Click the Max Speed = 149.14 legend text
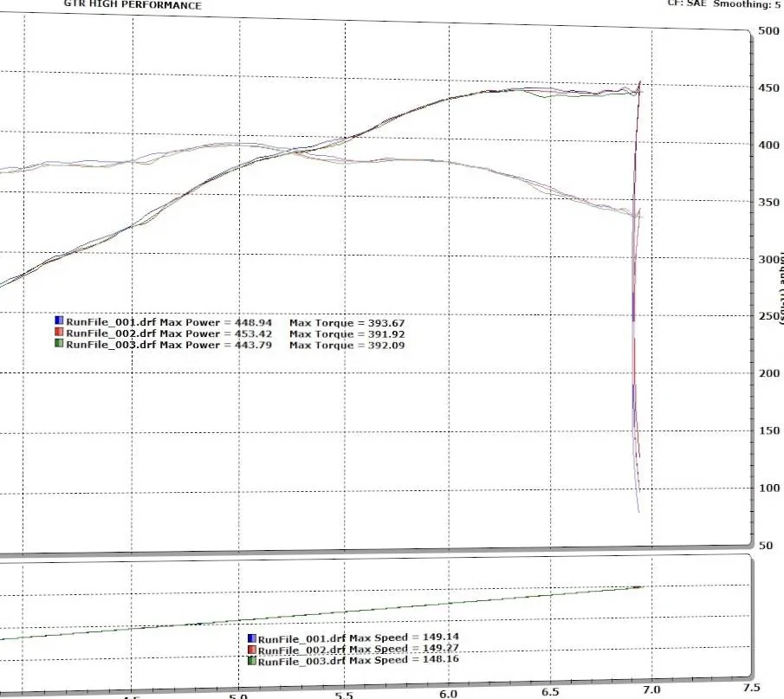784x699 pixels. [x=404, y=638]
